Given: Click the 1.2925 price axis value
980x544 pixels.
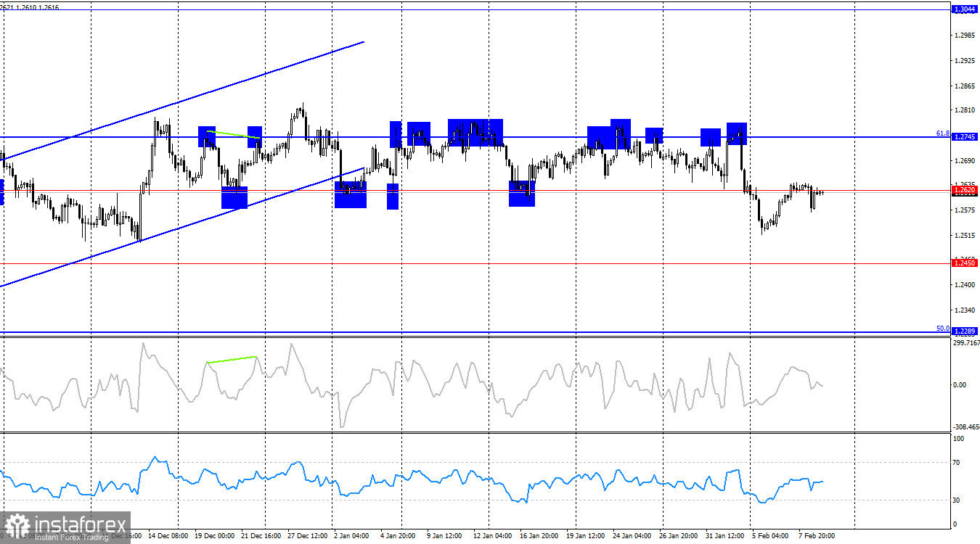Looking at the screenshot, I should [965, 60].
